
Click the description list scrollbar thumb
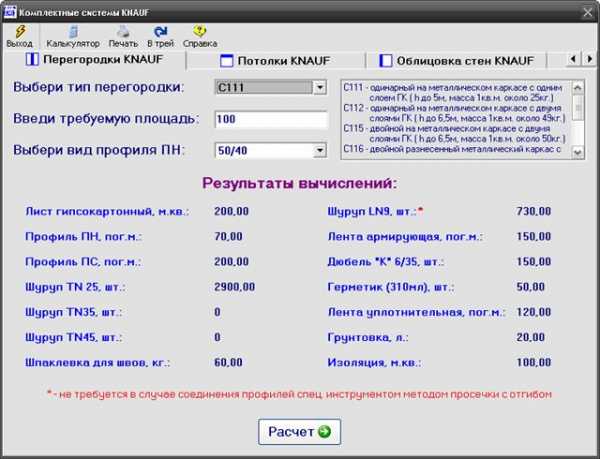pos(578,109)
